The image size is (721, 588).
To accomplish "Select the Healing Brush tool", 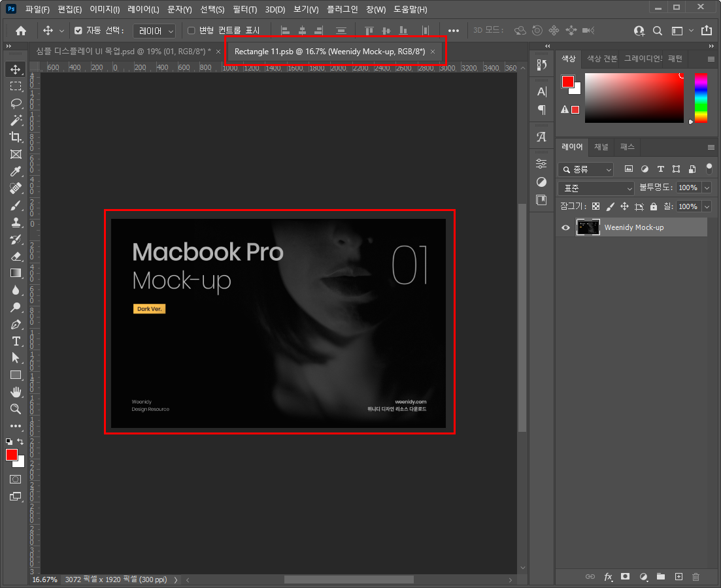I will [x=16, y=189].
